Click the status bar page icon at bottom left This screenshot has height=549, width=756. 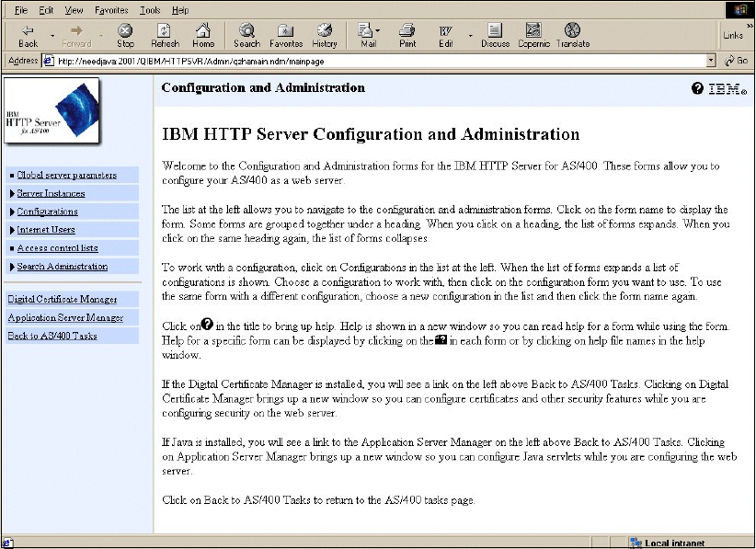pos(7,543)
